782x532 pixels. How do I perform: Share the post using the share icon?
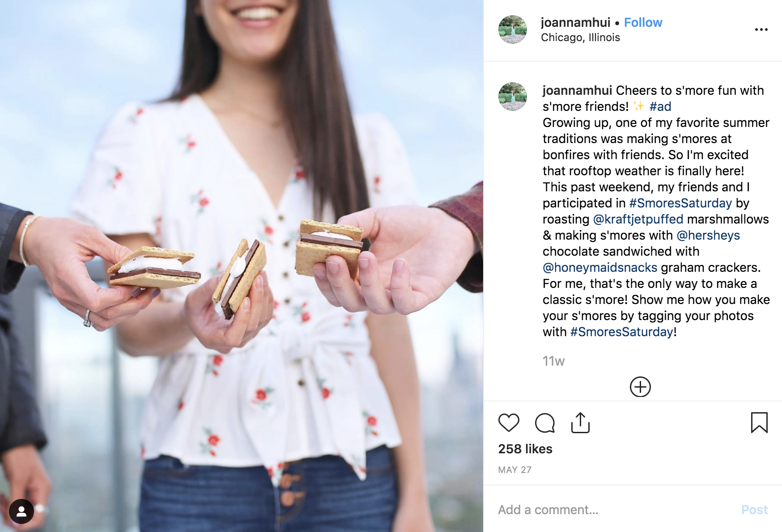pyautogui.click(x=580, y=422)
